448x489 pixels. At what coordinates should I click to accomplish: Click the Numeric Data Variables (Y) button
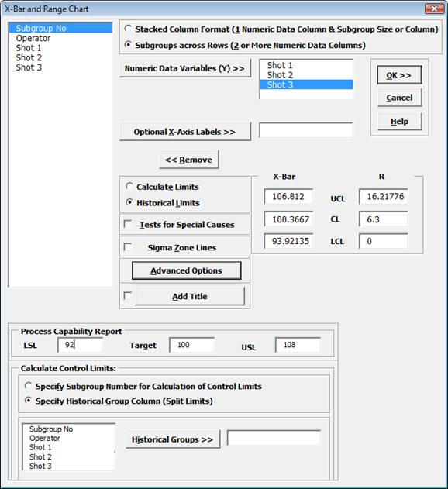pyautogui.click(x=185, y=68)
